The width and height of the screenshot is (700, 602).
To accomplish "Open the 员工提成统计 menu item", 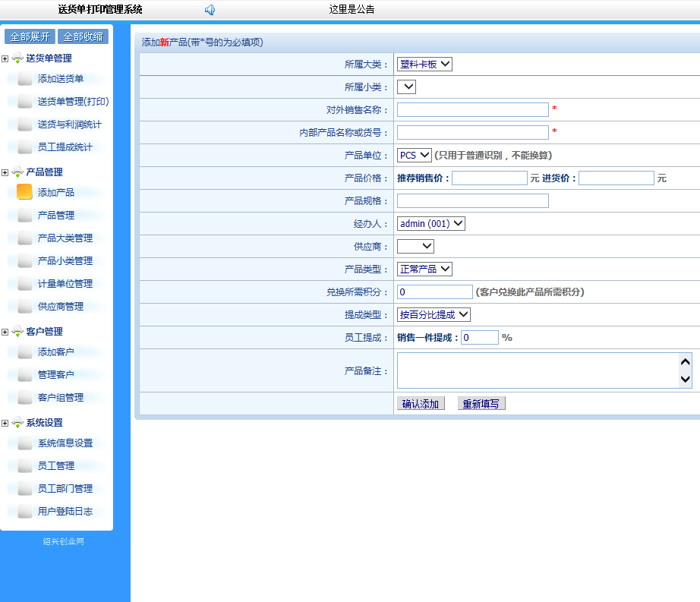I will pos(65,147).
